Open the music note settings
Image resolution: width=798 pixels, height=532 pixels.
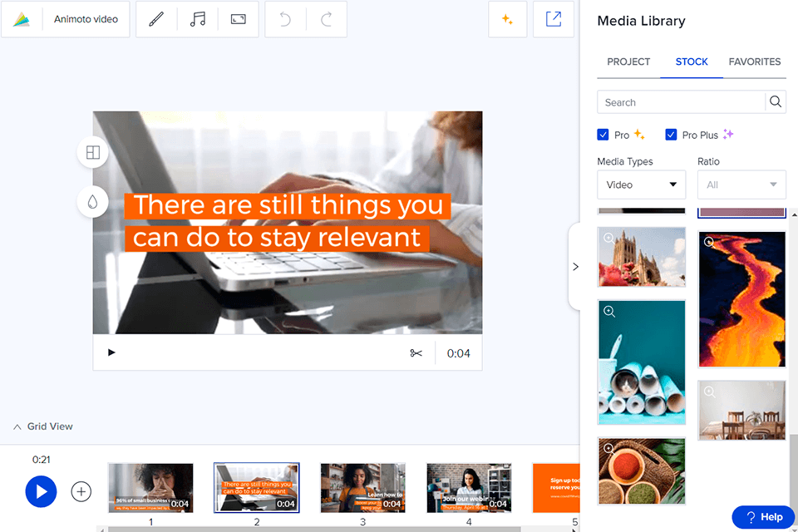(x=198, y=19)
